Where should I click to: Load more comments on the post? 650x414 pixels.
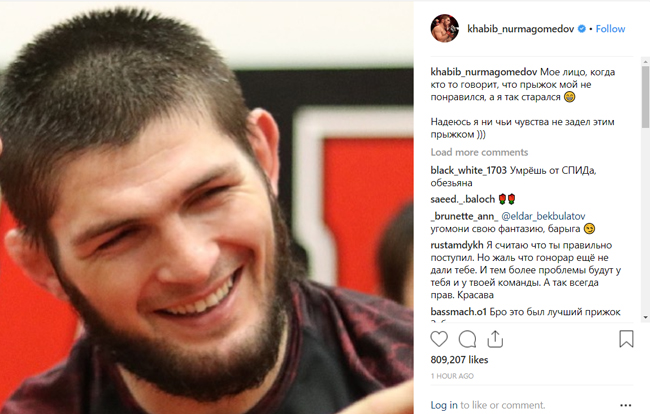479,152
